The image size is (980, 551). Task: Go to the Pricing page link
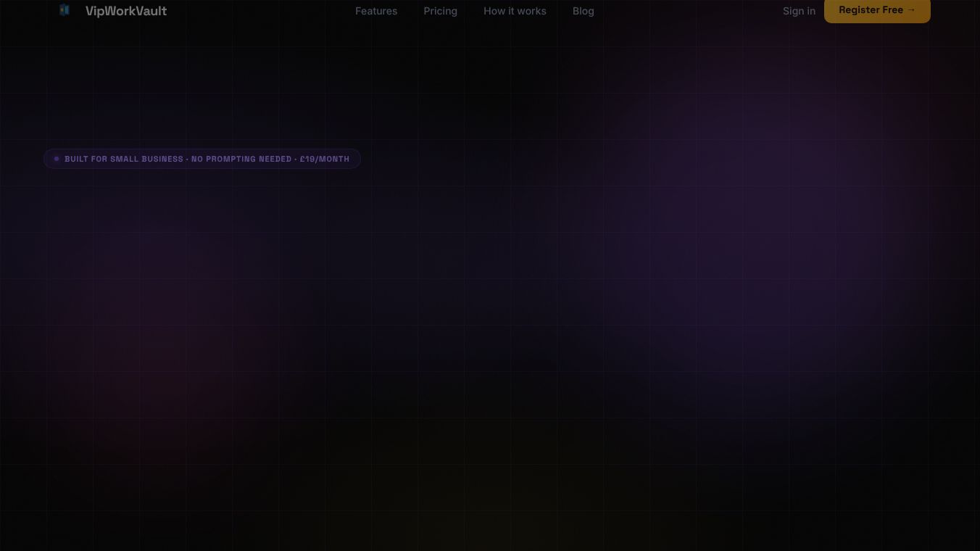pos(441,11)
